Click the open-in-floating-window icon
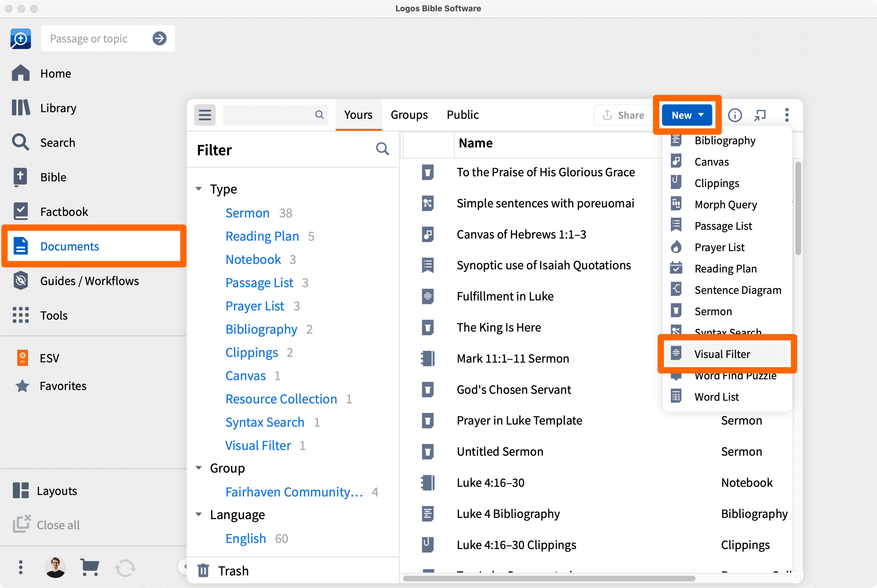This screenshot has width=877, height=588. pos(760,115)
